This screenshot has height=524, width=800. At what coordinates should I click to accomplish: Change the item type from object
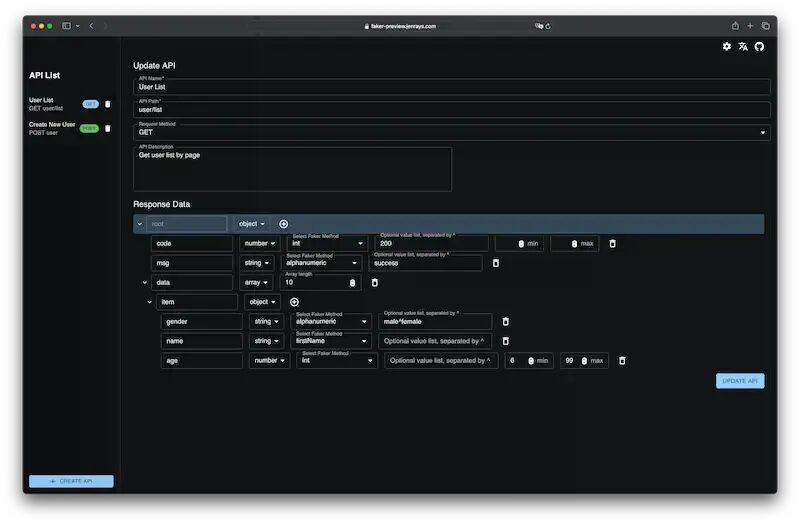(262, 302)
